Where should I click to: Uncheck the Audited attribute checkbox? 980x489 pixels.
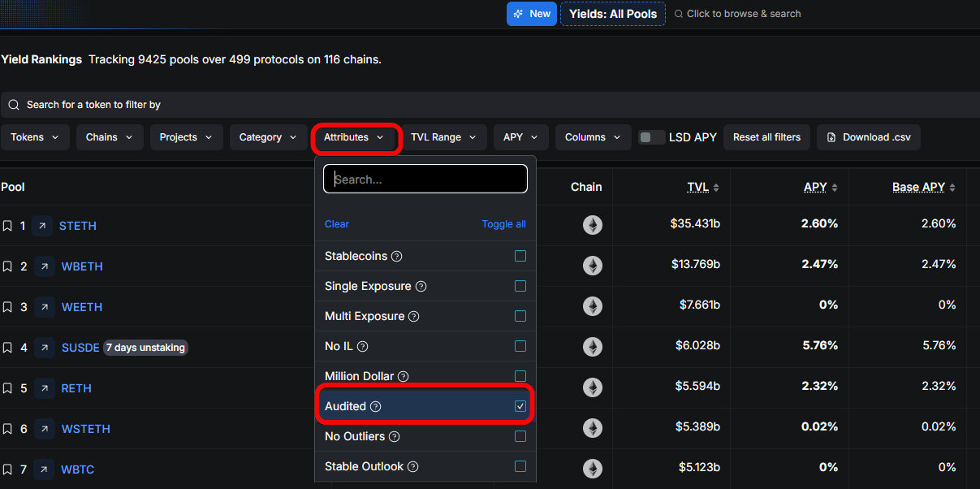click(x=520, y=406)
